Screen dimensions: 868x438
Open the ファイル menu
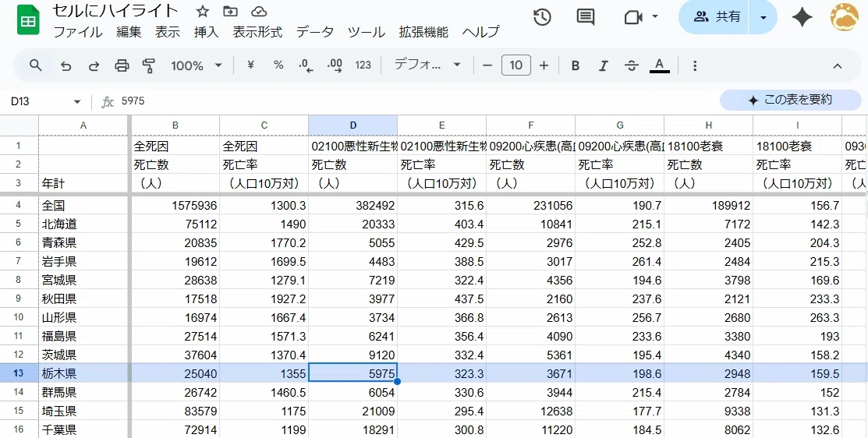[x=77, y=32]
